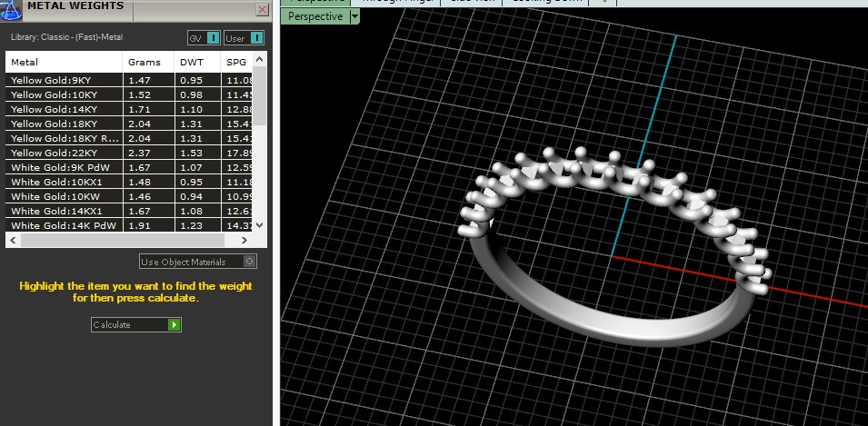868x426 pixels.
Task: Select the White Gold:14K PdW row
Action: tap(129, 226)
